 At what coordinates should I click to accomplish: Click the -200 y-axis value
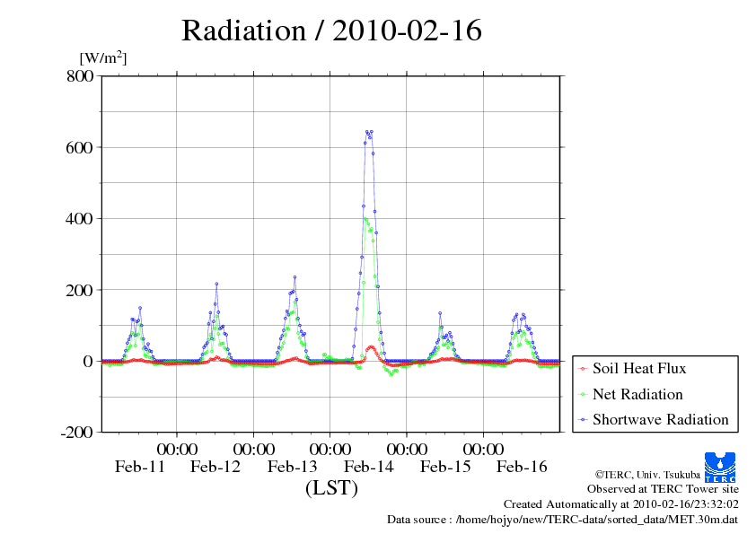tap(76, 433)
